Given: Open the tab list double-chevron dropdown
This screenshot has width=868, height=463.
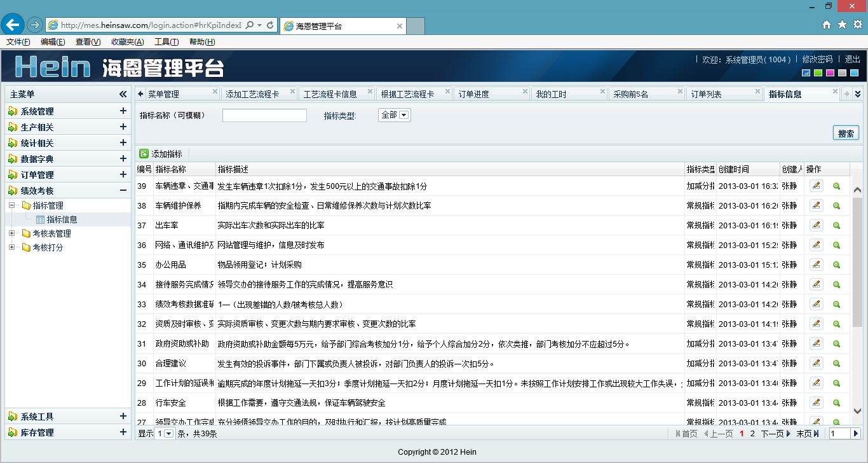Looking at the screenshot, I should coord(858,94).
